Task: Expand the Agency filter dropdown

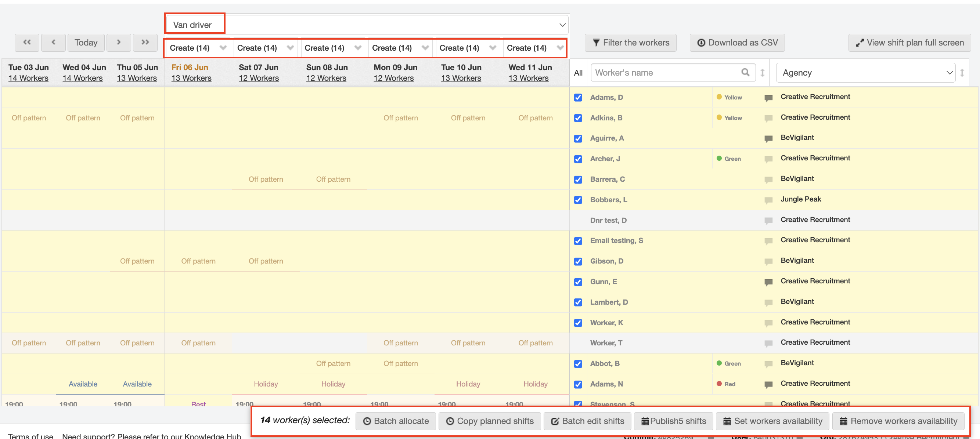Action: coord(865,73)
